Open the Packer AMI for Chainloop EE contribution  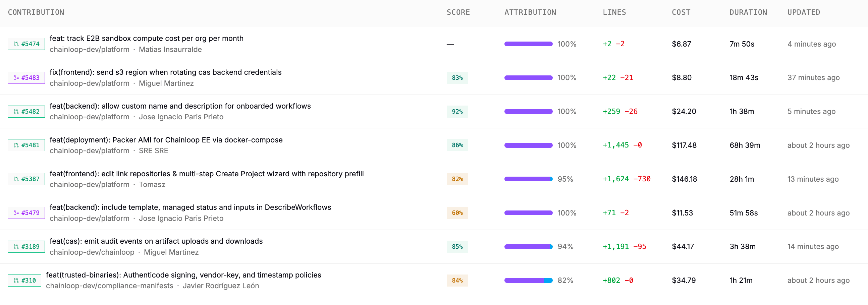[x=166, y=140]
